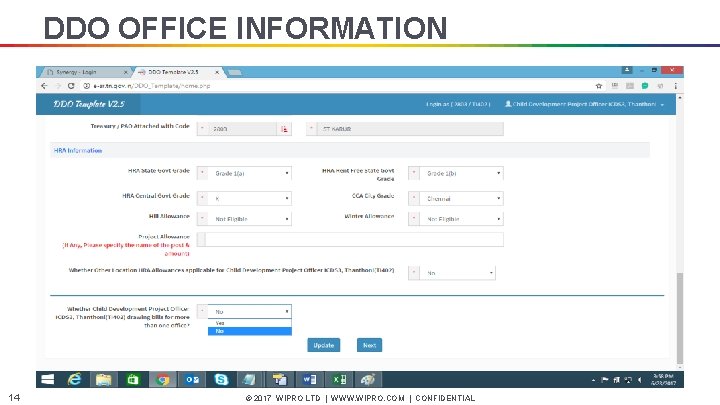Show hidden tray icons arrow
The height and width of the screenshot is (405, 720).
pos(593,380)
